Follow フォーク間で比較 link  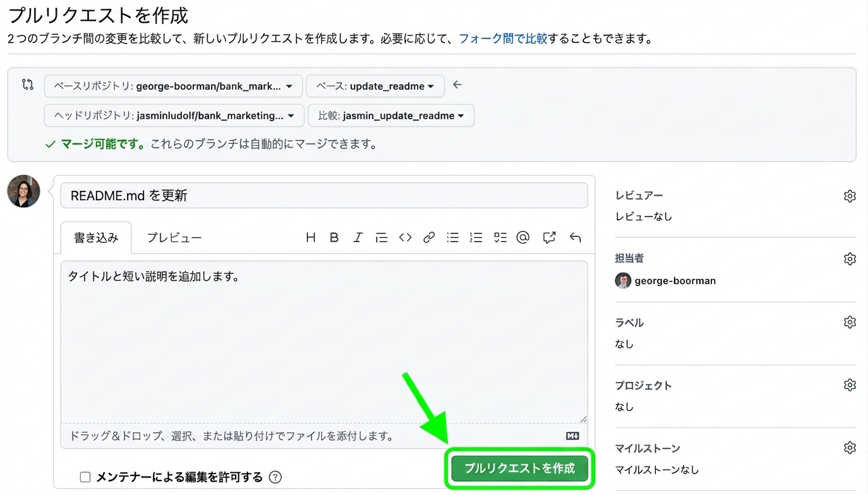click(x=503, y=39)
